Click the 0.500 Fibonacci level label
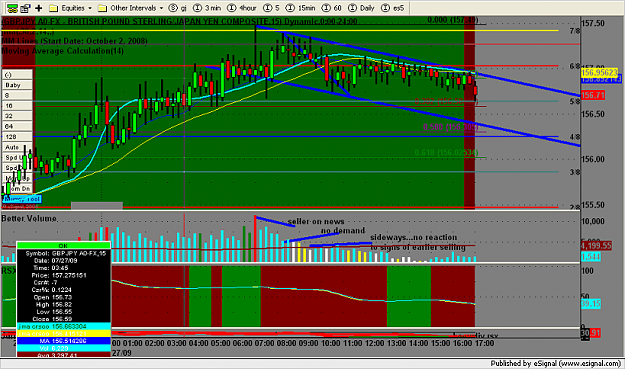The width and height of the screenshot is (625, 369). 450,127
